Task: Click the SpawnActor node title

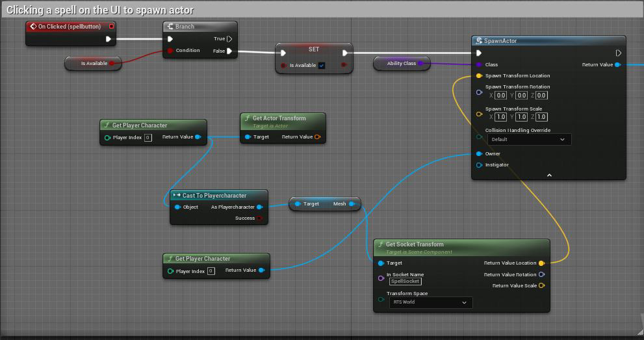Action: 500,41
